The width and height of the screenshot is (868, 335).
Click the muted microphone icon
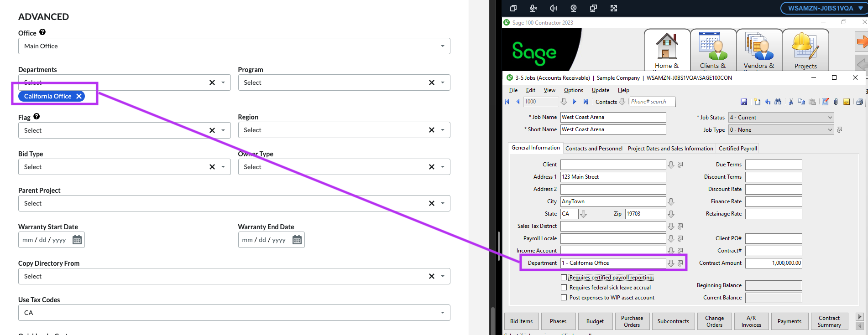click(533, 8)
